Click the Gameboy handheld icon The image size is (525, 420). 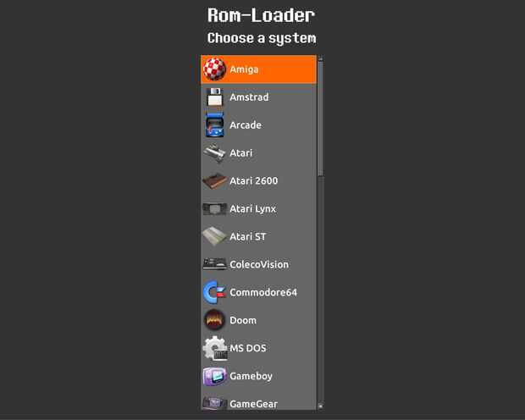click(214, 376)
